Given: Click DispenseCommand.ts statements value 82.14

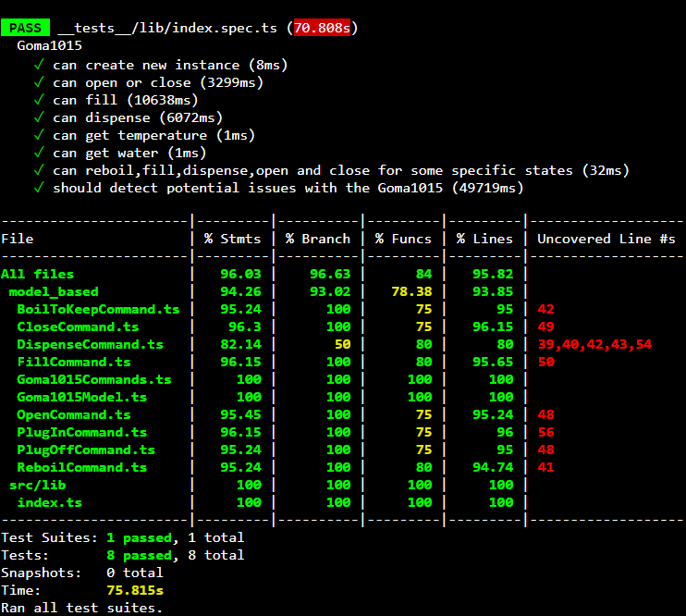Looking at the screenshot, I should pos(240,344).
